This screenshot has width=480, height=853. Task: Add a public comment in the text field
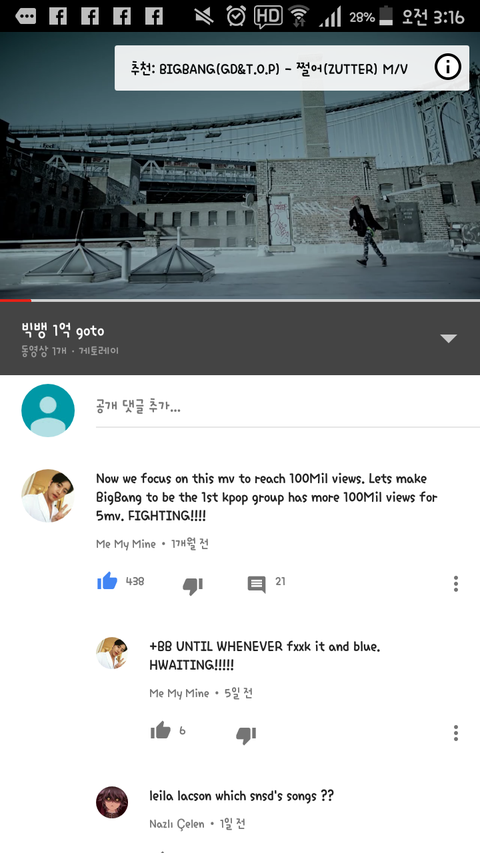click(x=288, y=407)
